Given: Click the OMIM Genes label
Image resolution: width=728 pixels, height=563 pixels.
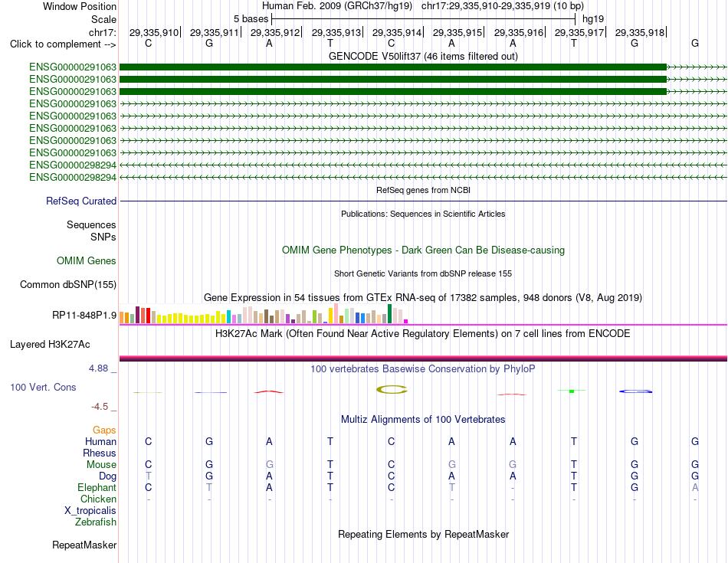Looking at the screenshot, I should coord(86,261).
